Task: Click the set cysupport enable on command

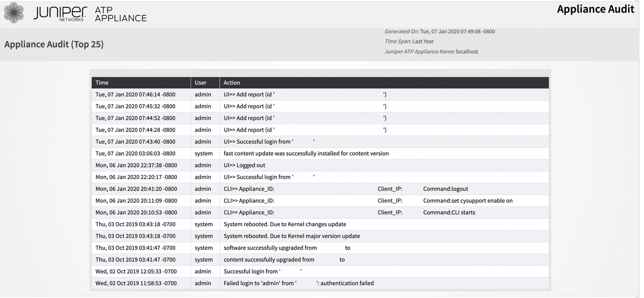Action: tap(468, 200)
